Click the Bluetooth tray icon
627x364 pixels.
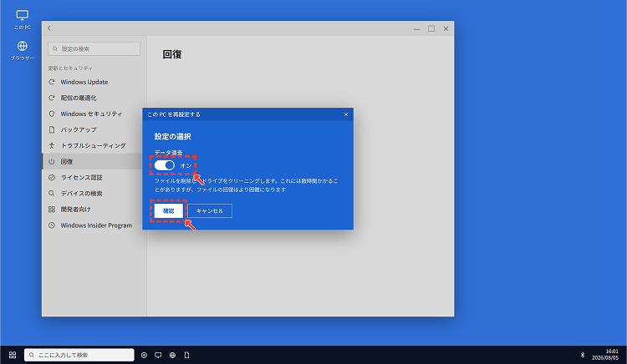click(582, 355)
